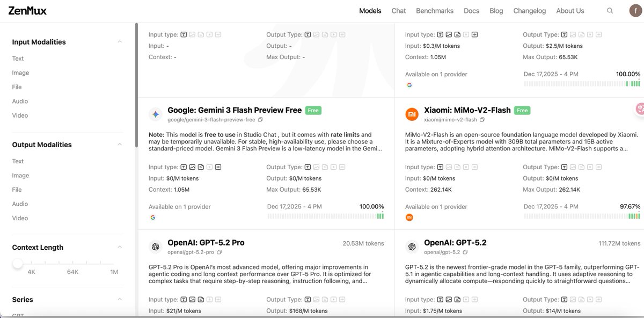
Task: Open the About Us page
Action: coord(570,11)
